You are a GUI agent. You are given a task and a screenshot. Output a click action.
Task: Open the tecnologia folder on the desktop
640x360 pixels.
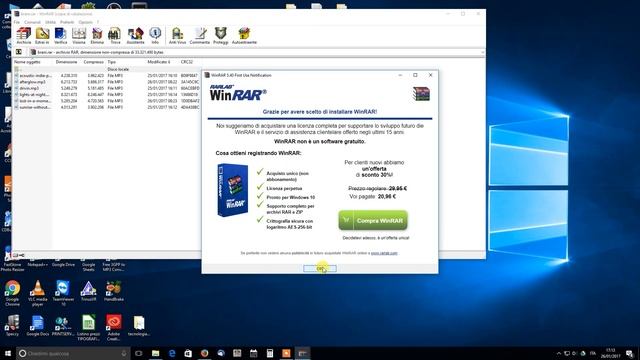click(x=139, y=325)
